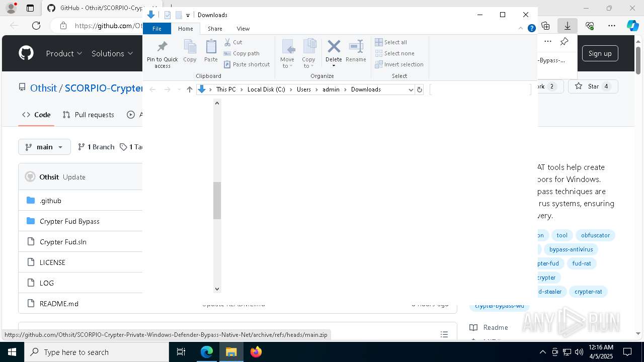Open recent locations dropdown arrow

tap(179, 89)
